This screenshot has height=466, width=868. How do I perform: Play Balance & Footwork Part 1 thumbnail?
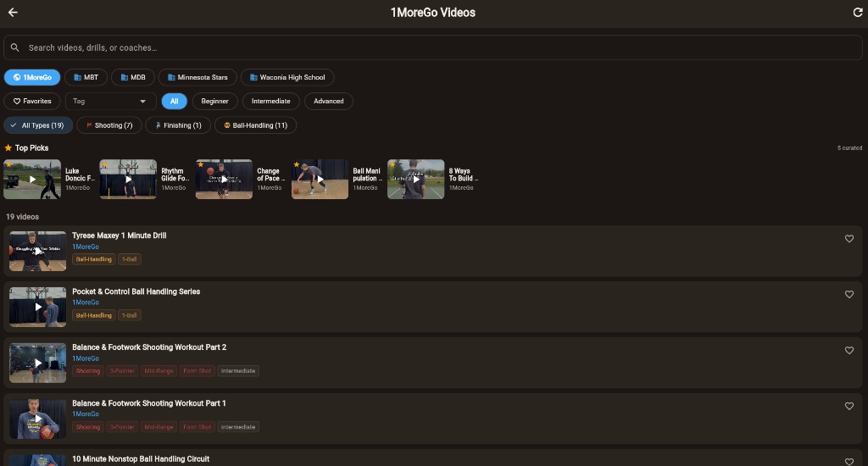pyautogui.click(x=37, y=419)
